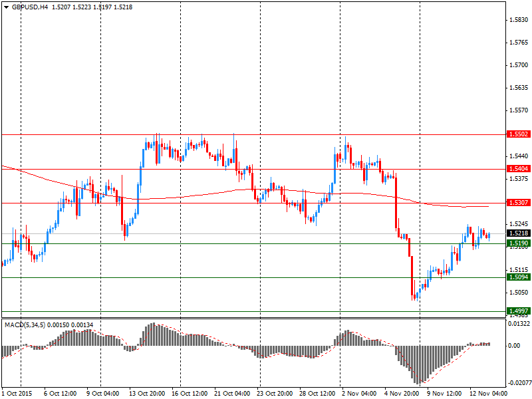
Task: Click the 13 Oct 20:00 time label
Action: pos(147,393)
